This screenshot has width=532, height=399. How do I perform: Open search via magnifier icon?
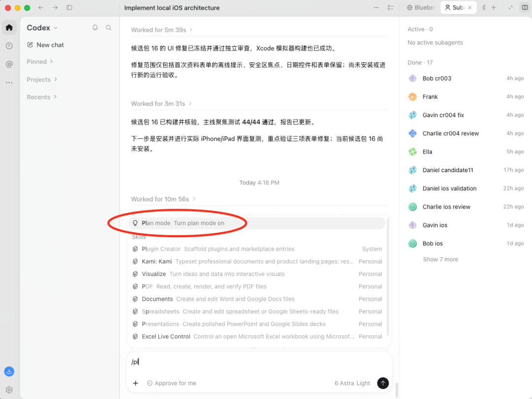coord(108,28)
